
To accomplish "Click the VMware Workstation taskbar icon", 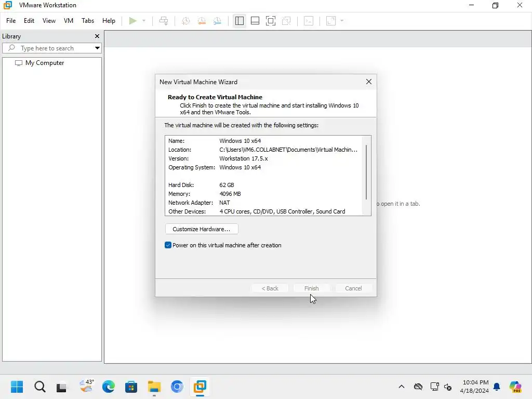I will click(x=200, y=387).
